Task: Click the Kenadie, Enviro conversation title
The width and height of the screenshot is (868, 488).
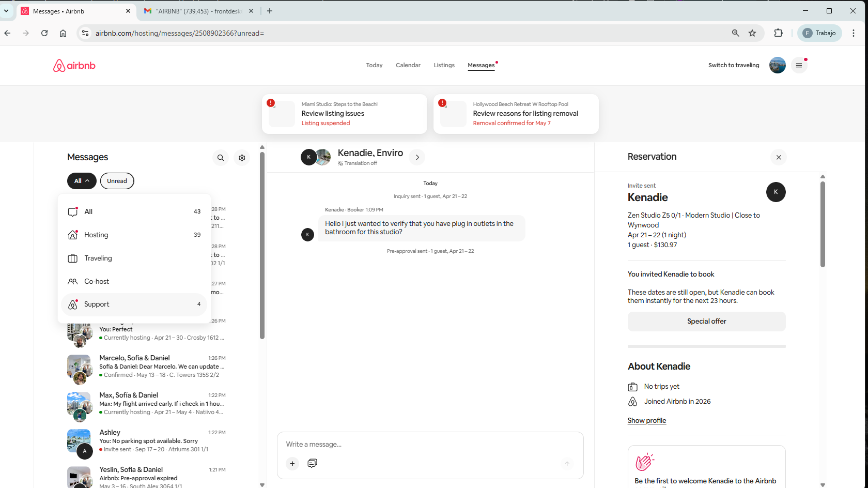Action: pos(370,153)
